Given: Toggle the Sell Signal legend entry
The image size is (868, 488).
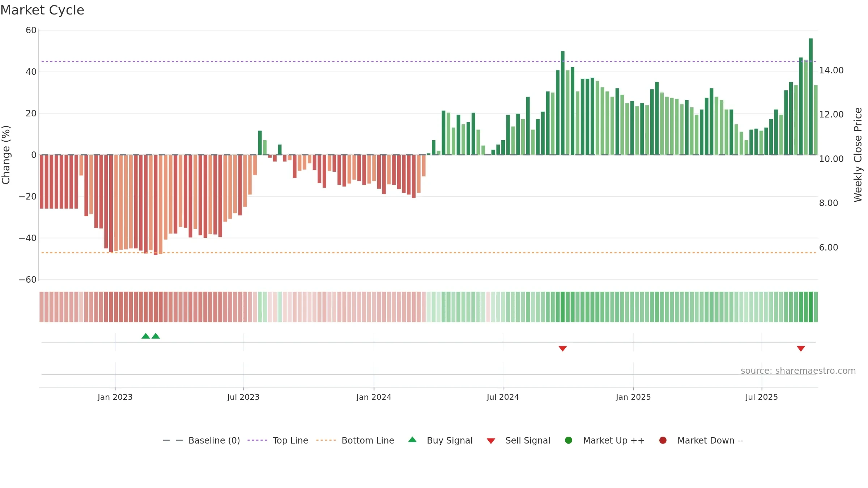Looking at the screenshot, I should (x=518, y=440).
